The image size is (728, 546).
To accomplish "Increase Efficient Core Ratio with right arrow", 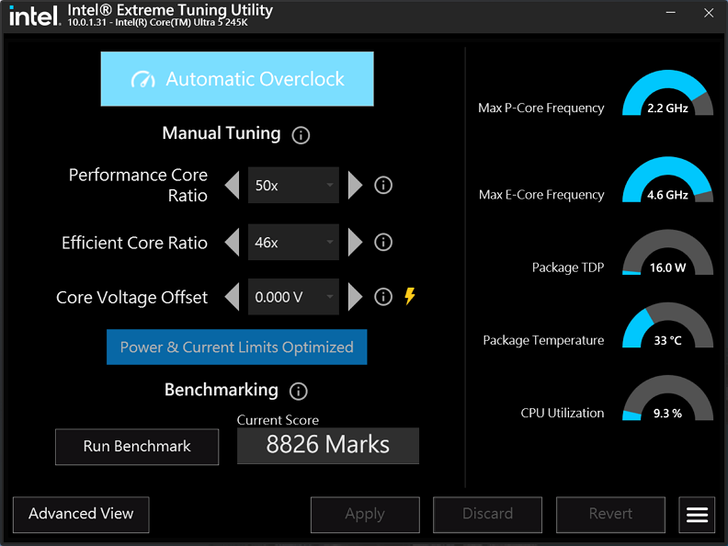I will (x=355, y=242).
